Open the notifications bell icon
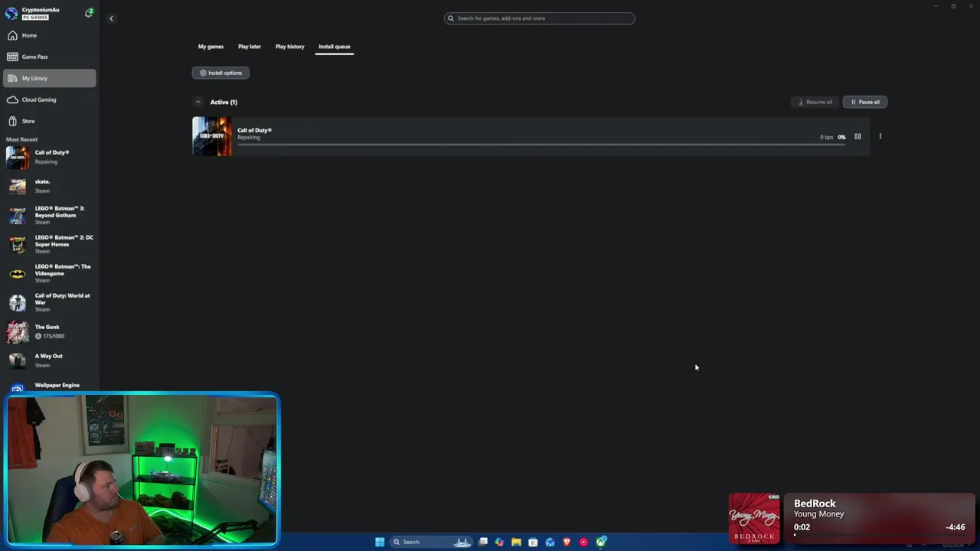 pyautogui.click(x=89, y=13)
